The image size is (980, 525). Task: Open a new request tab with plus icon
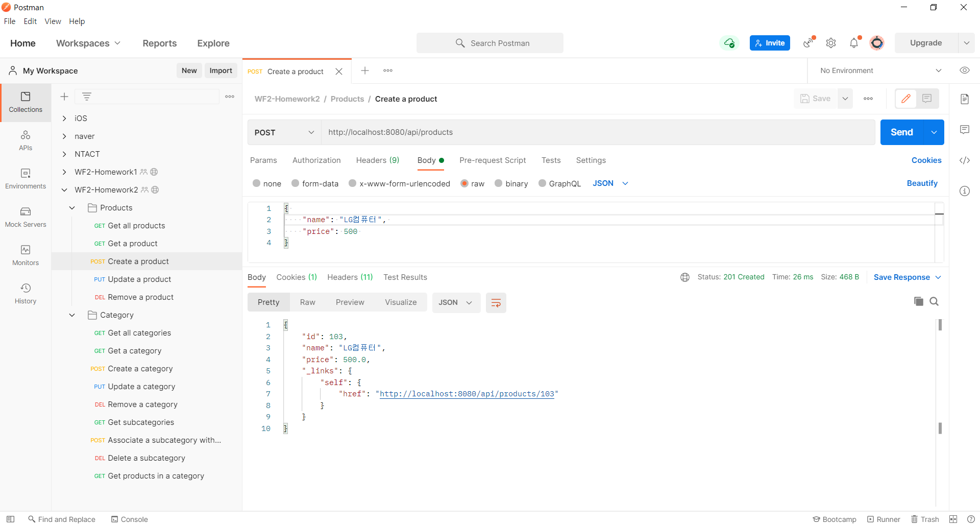365,70
